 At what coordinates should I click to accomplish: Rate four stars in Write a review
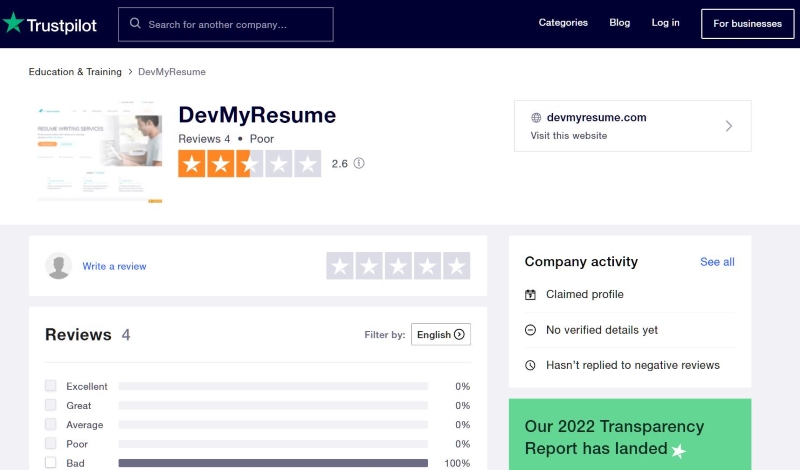click(427, 265)
